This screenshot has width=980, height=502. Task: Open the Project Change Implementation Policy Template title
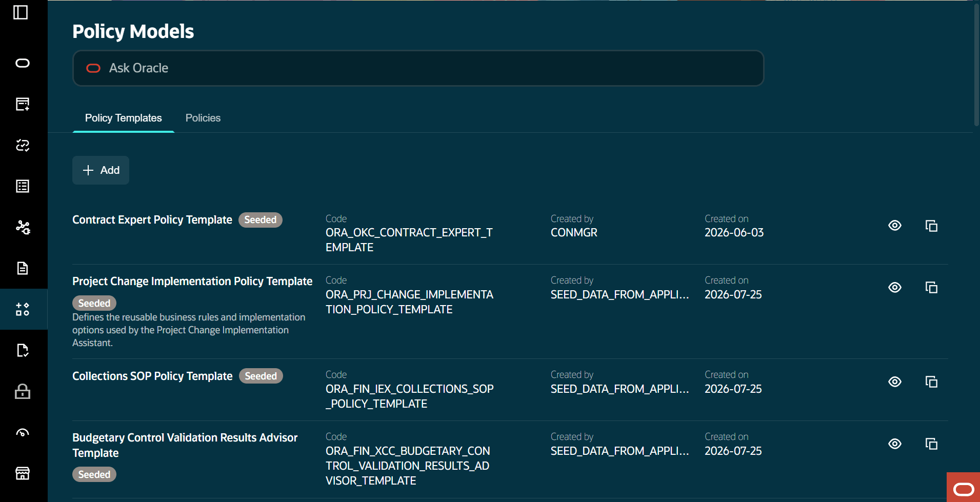tap(192, 282)
